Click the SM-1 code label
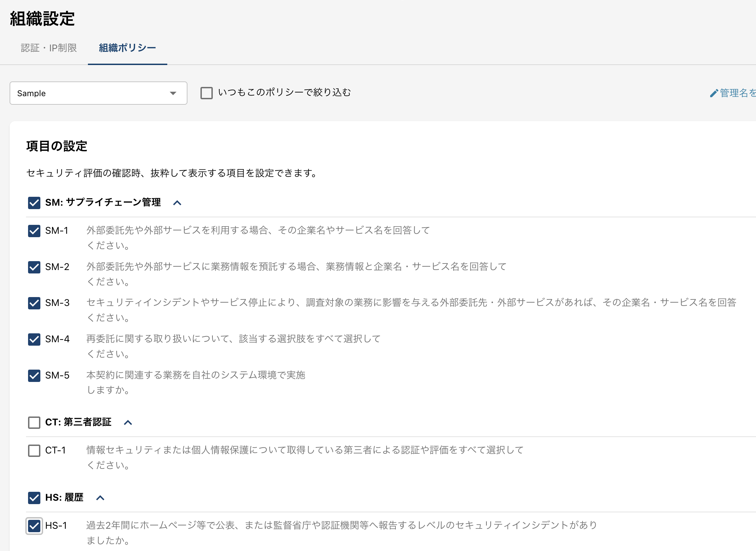Image resolution: width=756 pixels, height=551 pixels. tap(57, 231)
